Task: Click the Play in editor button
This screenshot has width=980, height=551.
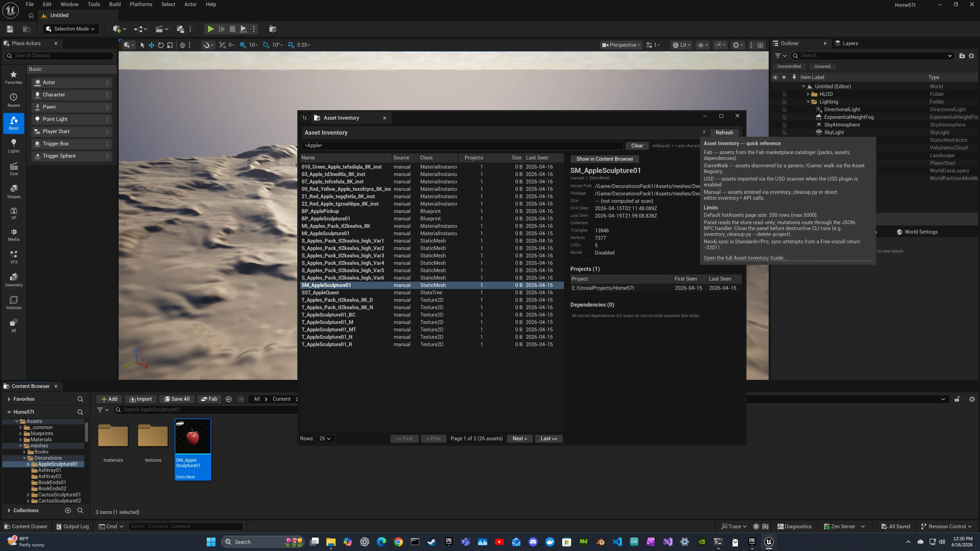Action: 210,29
